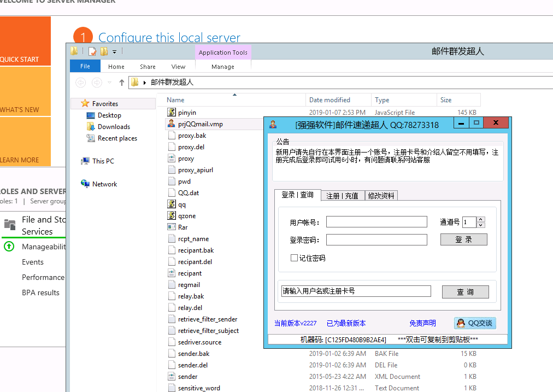Select the Rar application icon
The width and height of the screenshot is (553, 392).
[x=172, y=227]
